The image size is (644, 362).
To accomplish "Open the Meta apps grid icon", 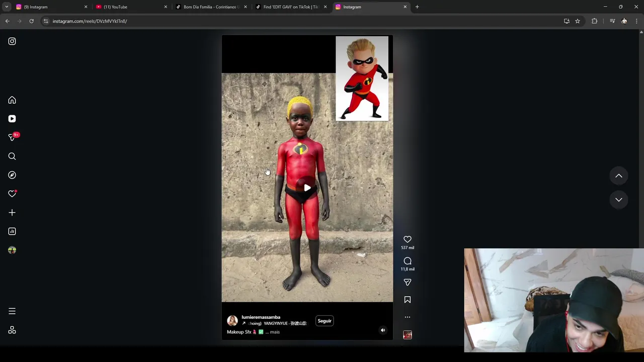I will coord(12,330).
